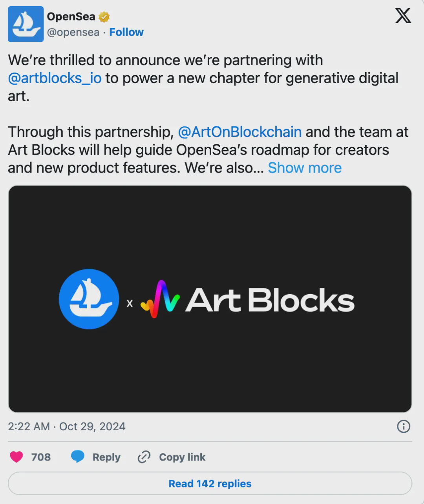
Task: Click the rainbow Art Blocks squiggle logo
Action: tap(160, 299)
